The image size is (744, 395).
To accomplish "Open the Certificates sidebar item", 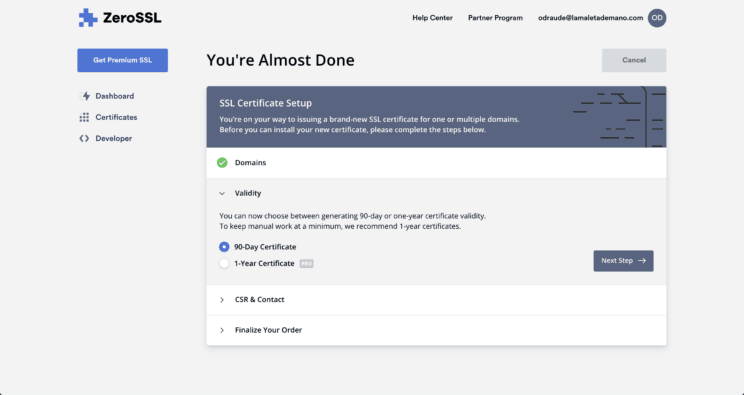I will [108, 117].
